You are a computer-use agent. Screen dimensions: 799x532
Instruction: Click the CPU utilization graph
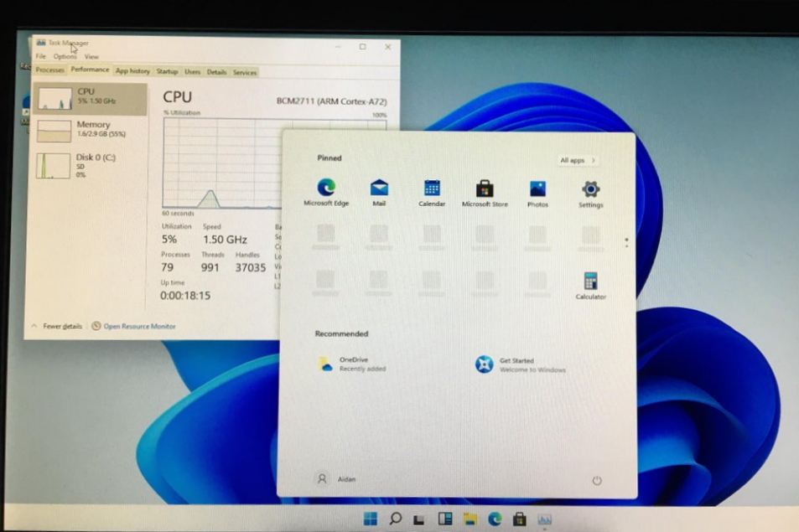pos(223,163)
